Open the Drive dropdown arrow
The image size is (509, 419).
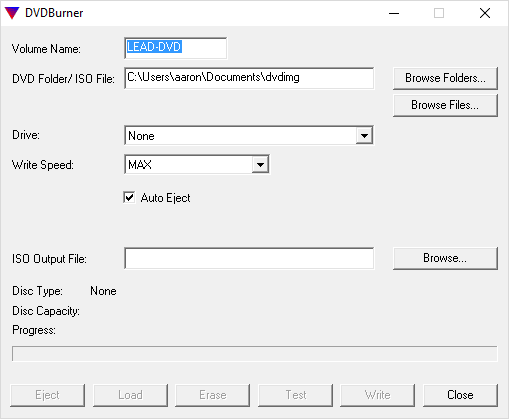tap(364, 136)
